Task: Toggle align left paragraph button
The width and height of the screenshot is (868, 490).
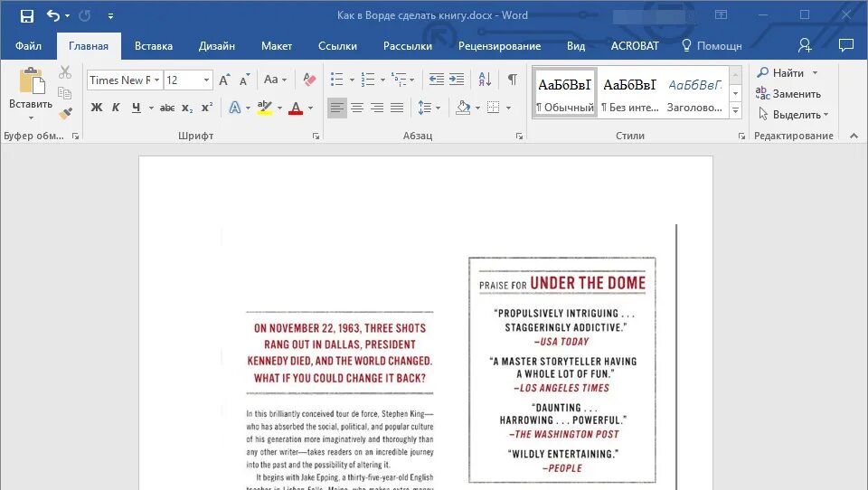Action: click(336, 108)
